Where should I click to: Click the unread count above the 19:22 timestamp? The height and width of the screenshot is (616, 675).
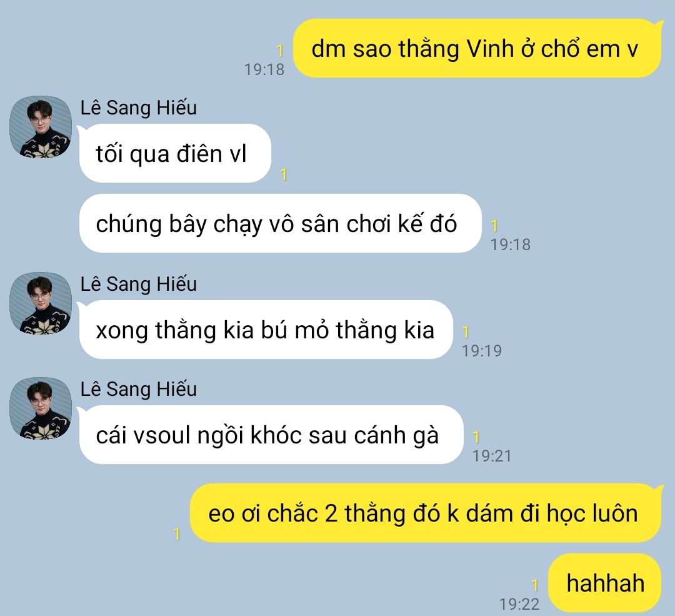pyautogui.click(x=534, y=585)
